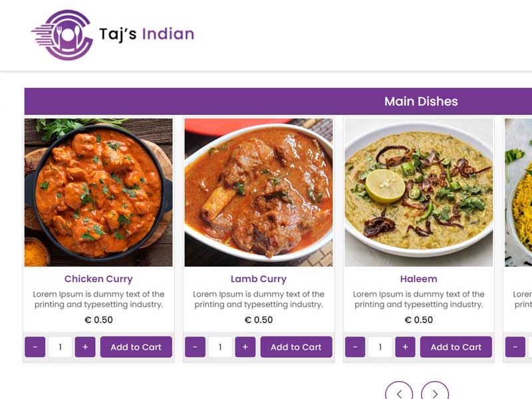The image size is (532, 399).
Task: Select the Haleem title link
Action: pyautogui.click(x=419, y=279)
